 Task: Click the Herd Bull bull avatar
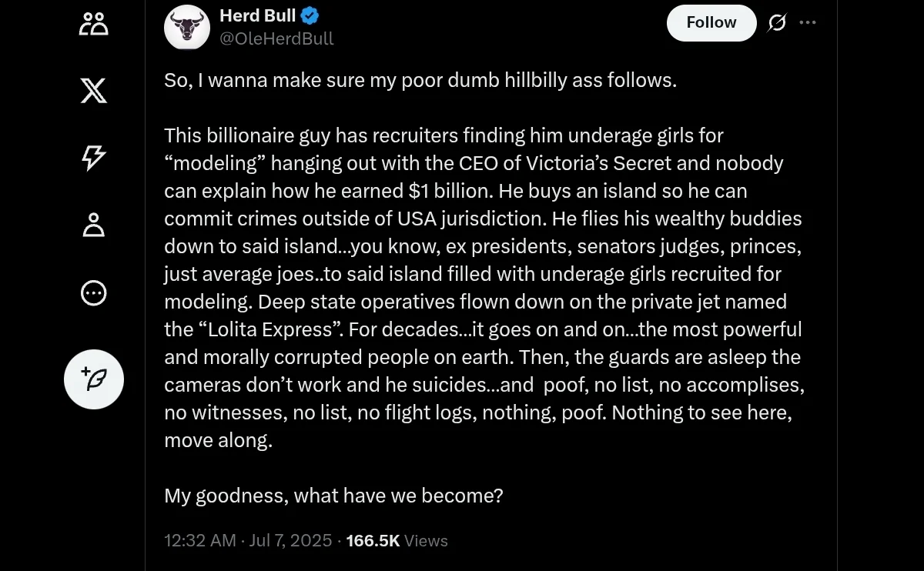pos(188,28)
